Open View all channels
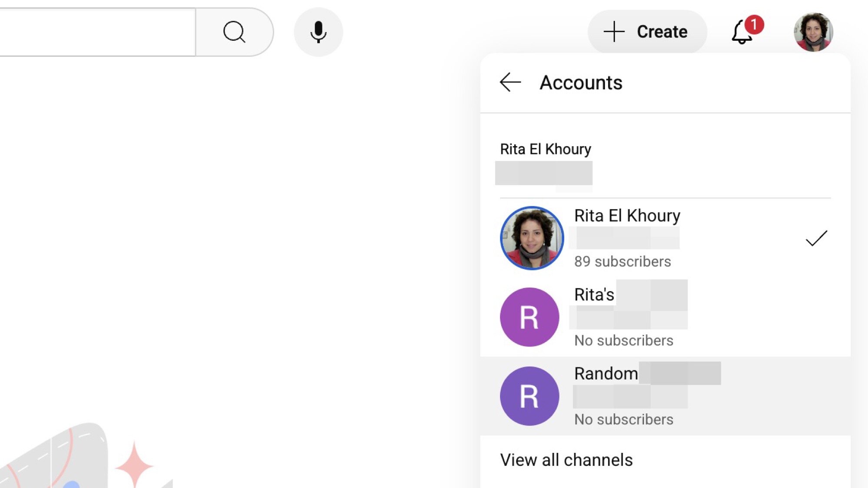Screen dimensions: 868x488 pyautogui.click(x=566, y=460)
